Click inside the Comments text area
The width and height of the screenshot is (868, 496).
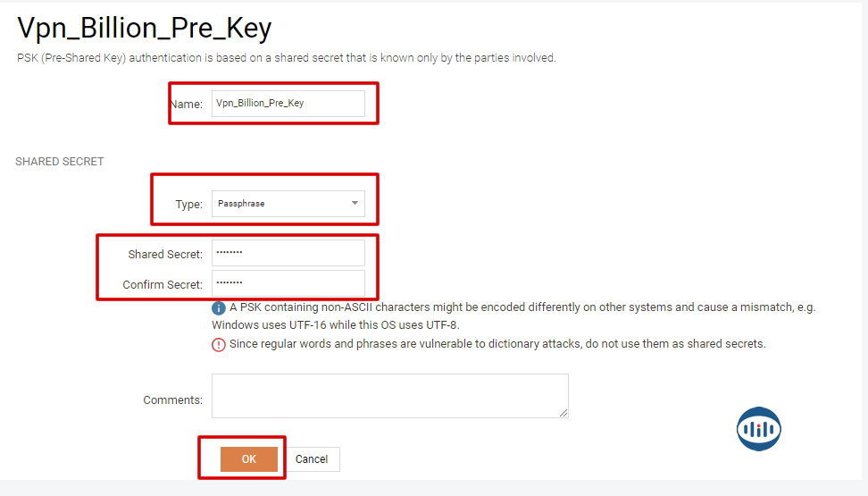(x=389, y=396)
